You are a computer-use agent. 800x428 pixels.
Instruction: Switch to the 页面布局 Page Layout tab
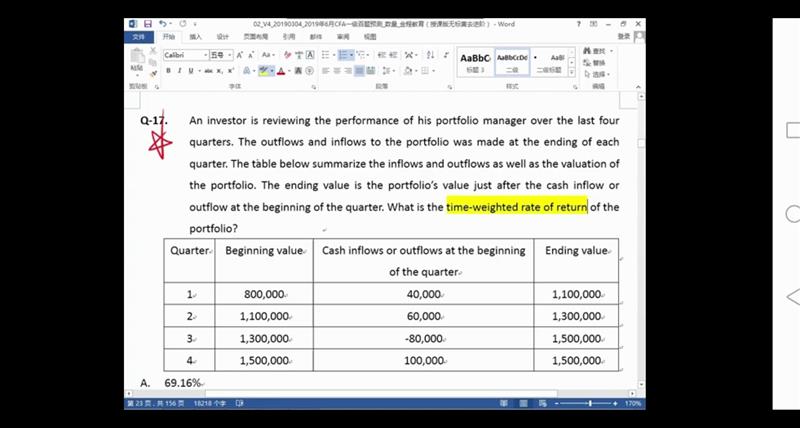256,37
